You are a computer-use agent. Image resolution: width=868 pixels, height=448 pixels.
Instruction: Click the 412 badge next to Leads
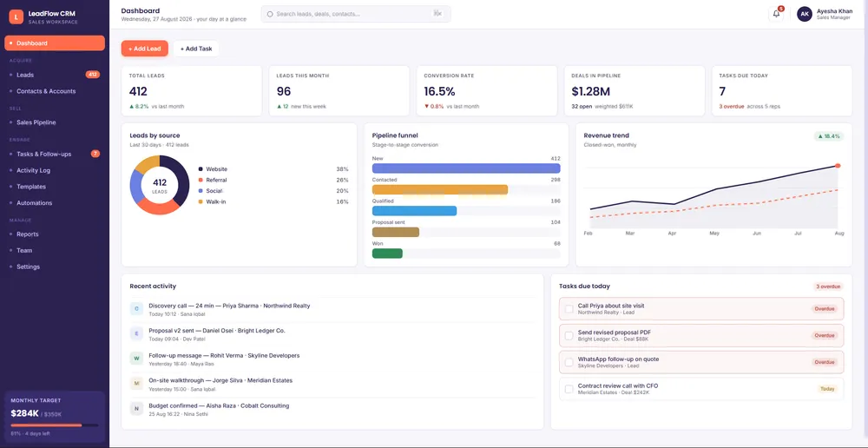point(93,75)
